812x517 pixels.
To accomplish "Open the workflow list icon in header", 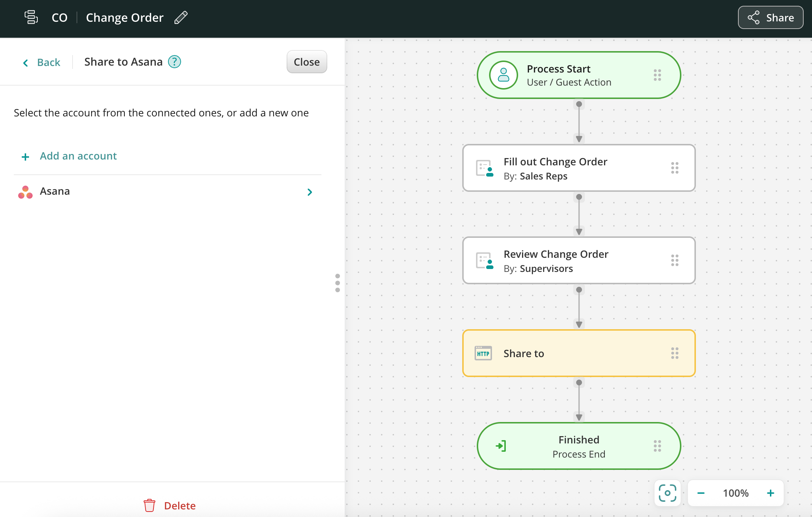I will click(31, 17).
